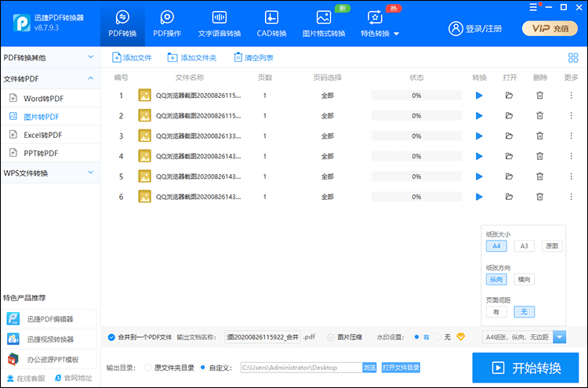This screenshot has height=388, width=588.
Task: Click the output directory path field
Action: point(299,367)
